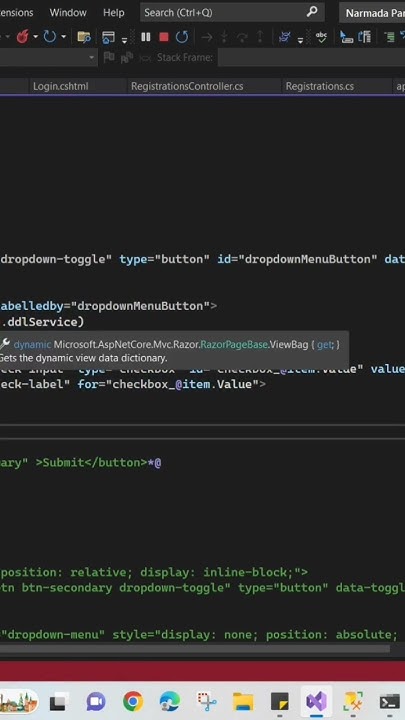Switch to the Login.cshtml tab
405x720 pixels.
pyautogui.click(x=61, y=86)
